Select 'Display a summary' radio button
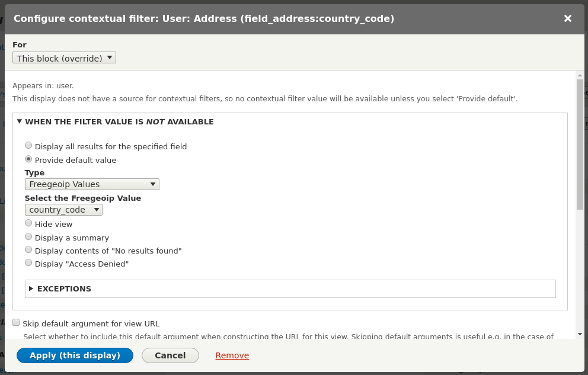Viewport: 588px width, 375px height. click(28, 237)
